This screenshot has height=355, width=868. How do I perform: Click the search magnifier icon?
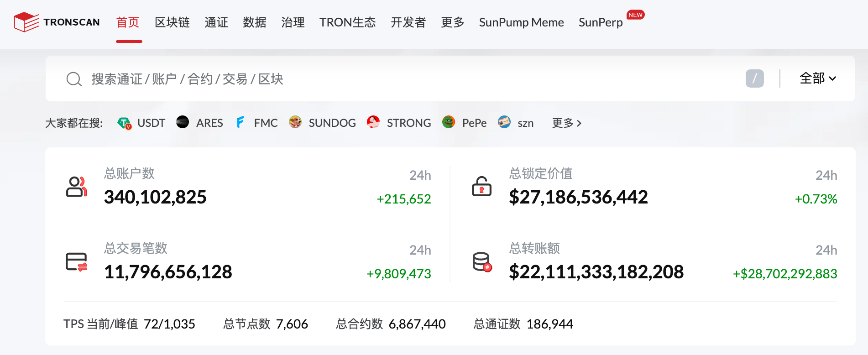coord(74,79)
